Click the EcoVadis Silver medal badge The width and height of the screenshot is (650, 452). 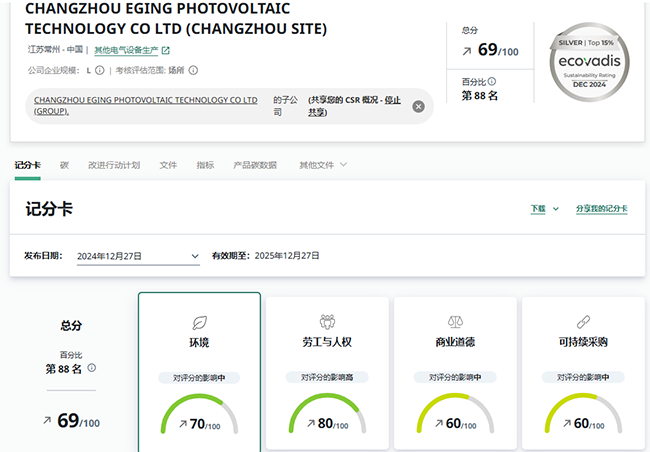(x=589, y=62)
